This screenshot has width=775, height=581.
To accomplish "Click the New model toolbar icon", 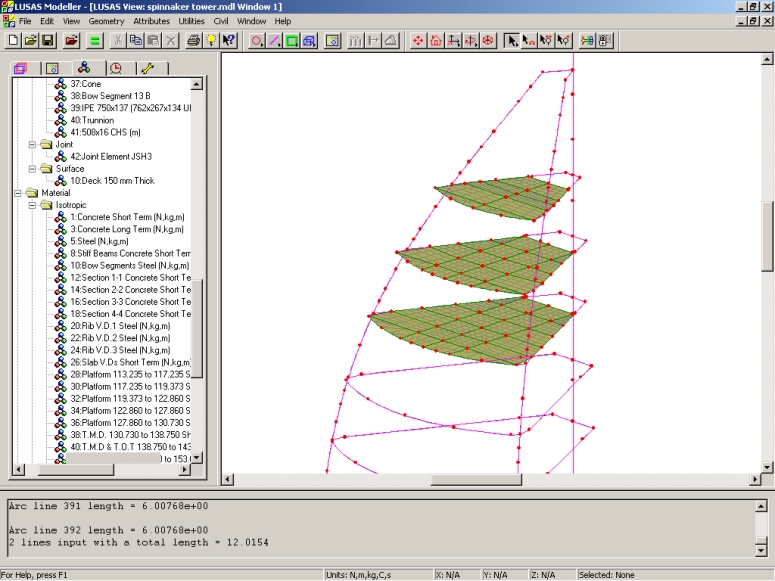I will pos(13,41).
